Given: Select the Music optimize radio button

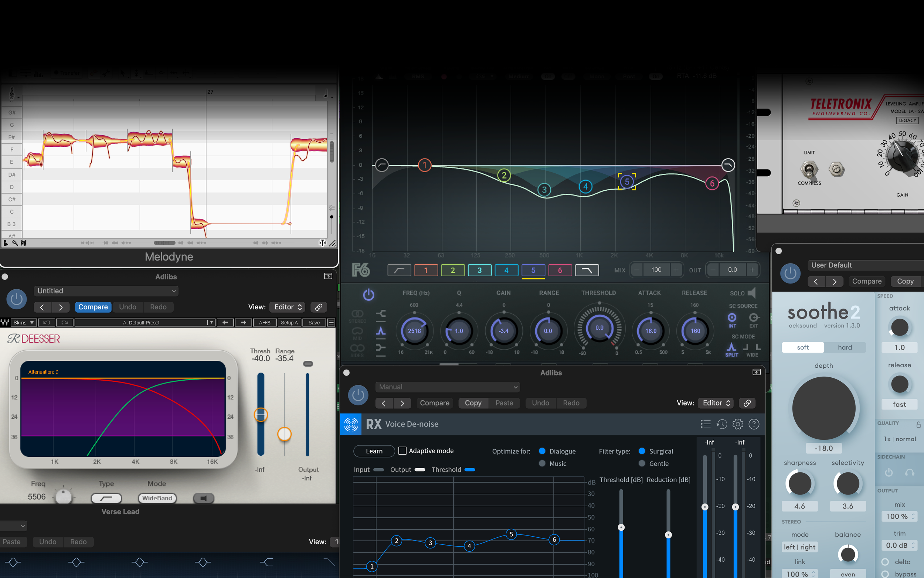Looking at the screenshot, I should (x=542, y=463).
